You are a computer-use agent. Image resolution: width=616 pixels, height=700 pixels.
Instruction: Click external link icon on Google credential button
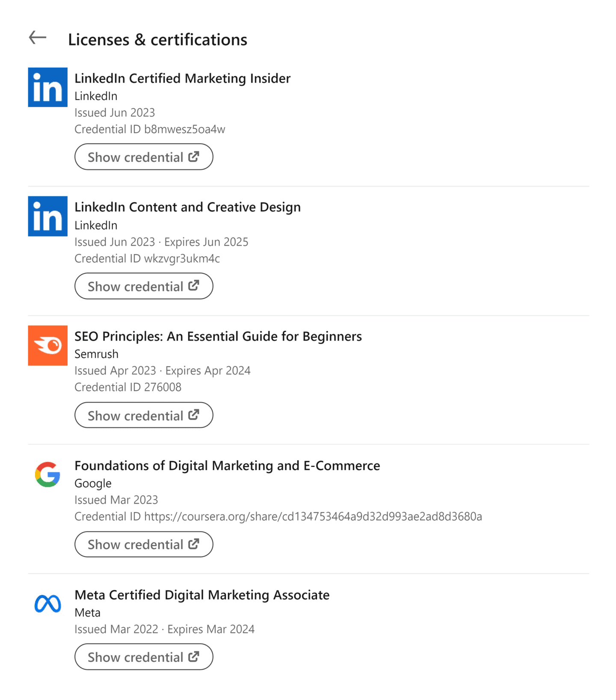[x=194, y=544]
